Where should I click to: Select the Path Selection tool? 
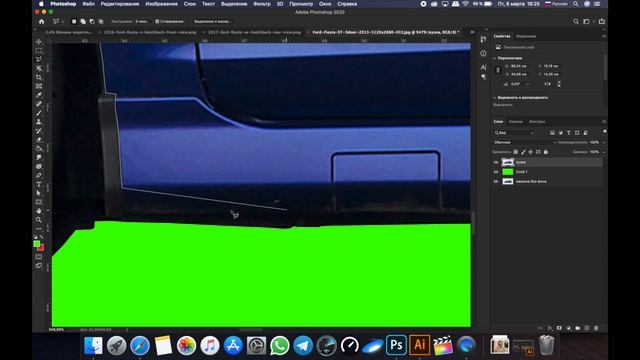tap(39, 193)
